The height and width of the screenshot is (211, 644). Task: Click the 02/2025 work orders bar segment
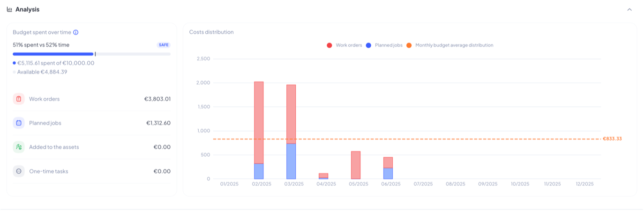(x=259, y=123)
